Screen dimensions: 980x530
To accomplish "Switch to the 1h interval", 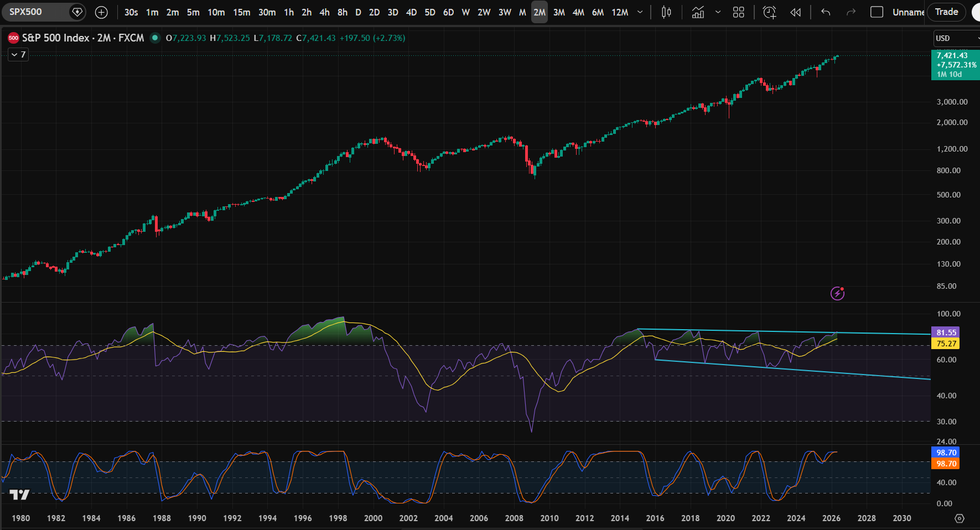I will 289,12.
